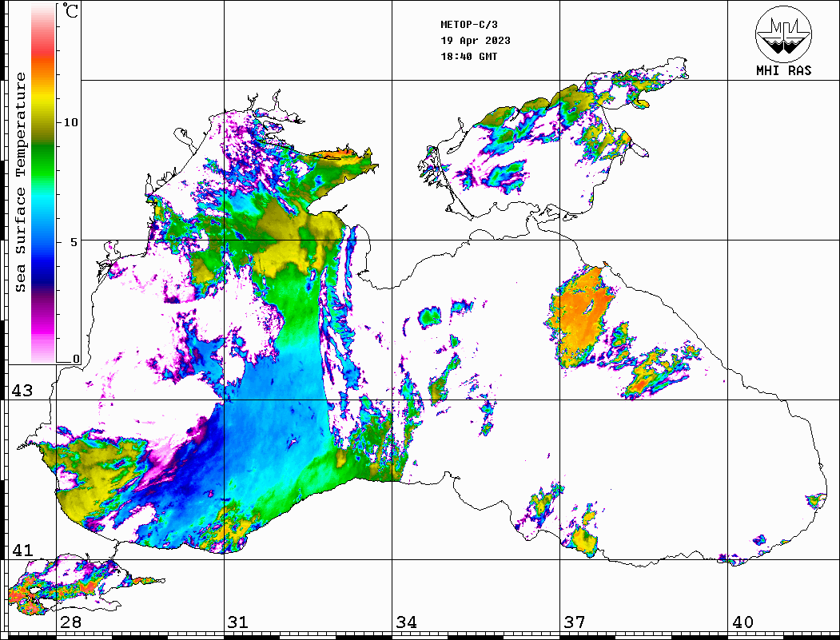Click the '10' tick on temperature scale
The height and width of the screenshot is (640, 840).
click(70, 122)
